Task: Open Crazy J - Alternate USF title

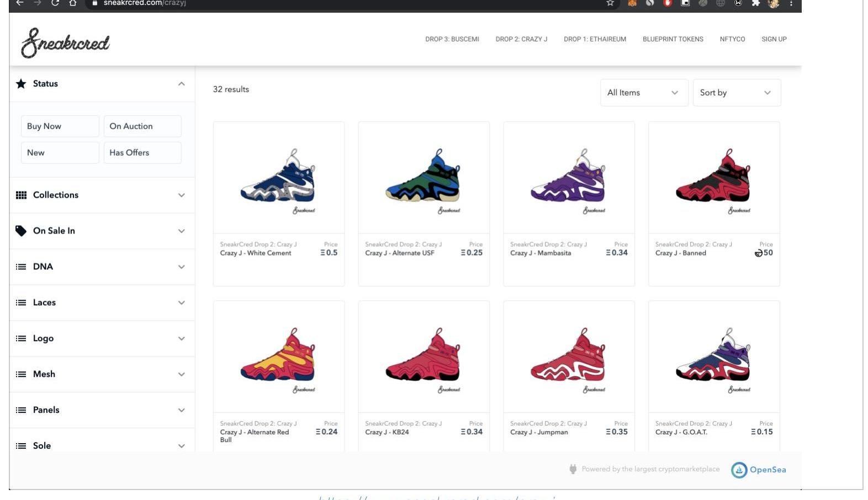Action: point(400,253)
